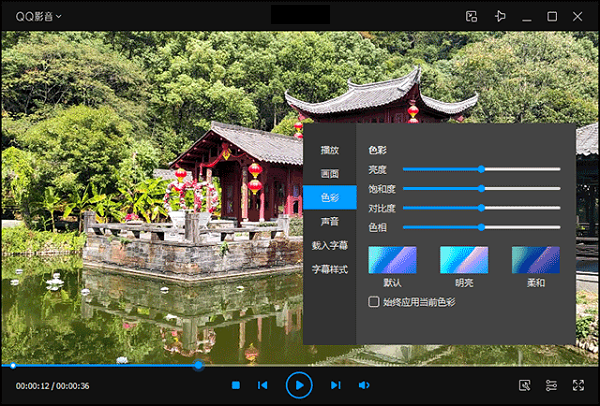Open the QQ影音 main menu dropdown
The width and height of the screenshot is (600, 406).
click(39, 16)
